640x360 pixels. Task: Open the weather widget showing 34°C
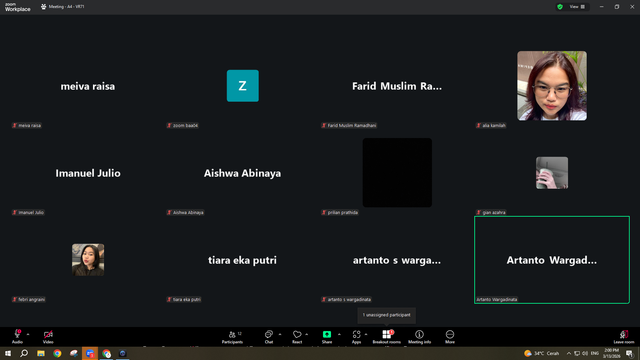(x=542, y=353)
